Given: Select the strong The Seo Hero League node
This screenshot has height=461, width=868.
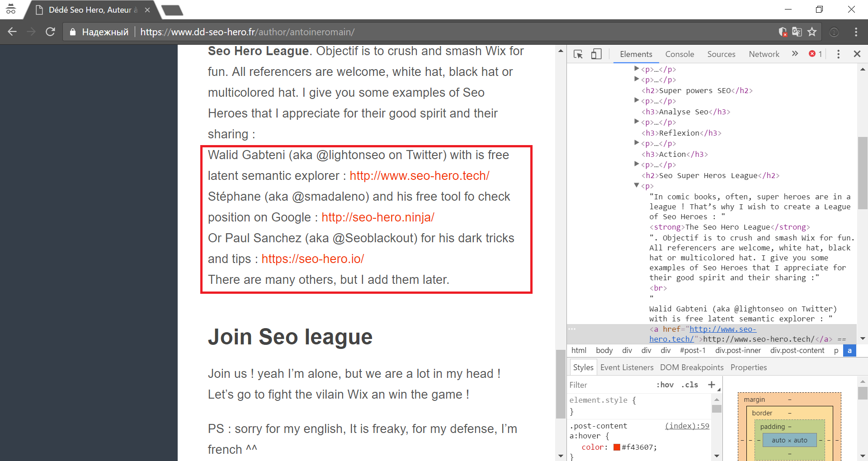Looking at the screenshot, I should click(730, 227).
